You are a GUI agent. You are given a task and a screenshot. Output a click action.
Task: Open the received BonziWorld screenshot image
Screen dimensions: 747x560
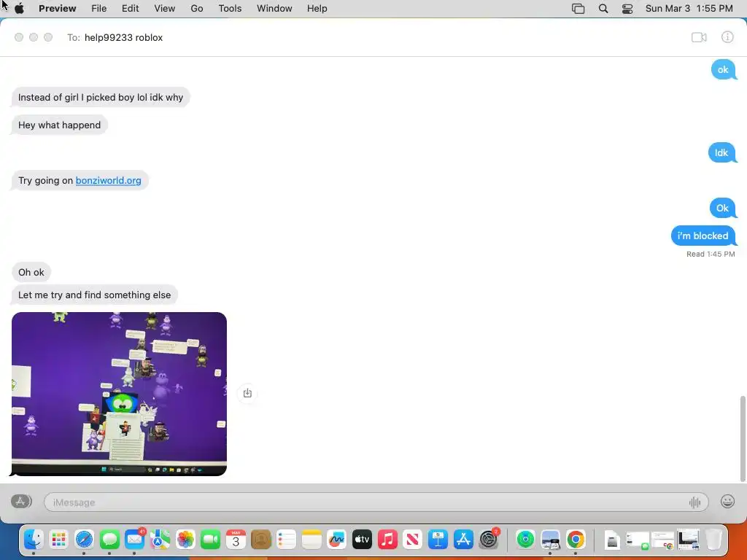coord(119,394)
